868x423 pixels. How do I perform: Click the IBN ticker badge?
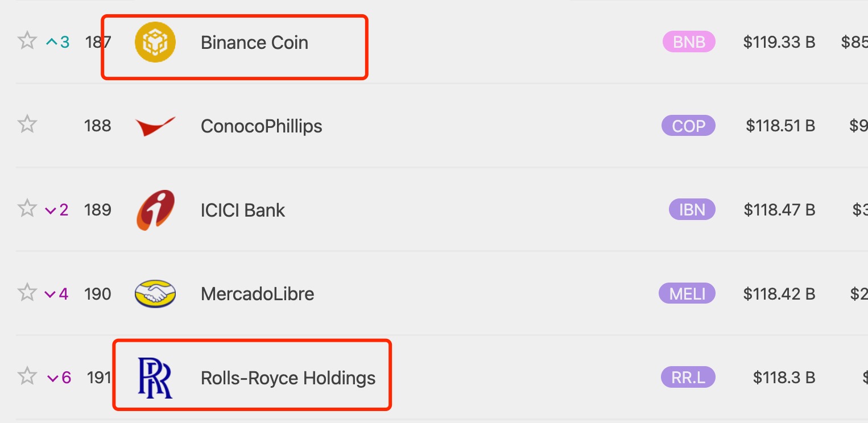coord(692,210)
